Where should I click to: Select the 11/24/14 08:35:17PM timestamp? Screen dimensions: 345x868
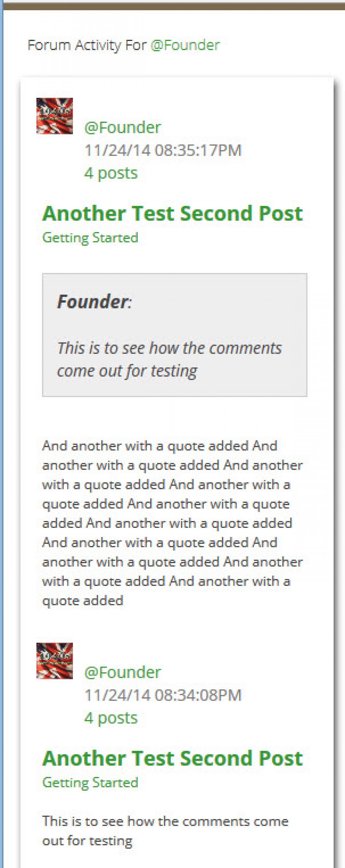[x=163, y=150]
